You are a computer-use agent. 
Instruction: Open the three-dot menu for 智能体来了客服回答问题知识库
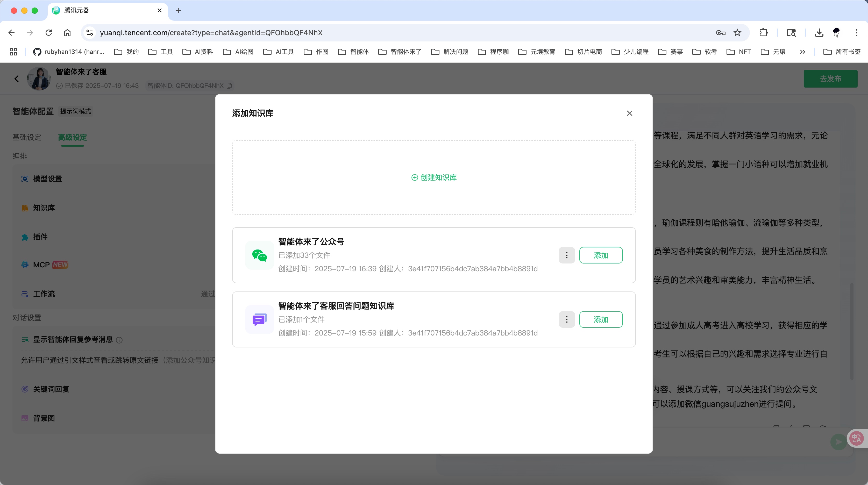[x=567, y=319]
